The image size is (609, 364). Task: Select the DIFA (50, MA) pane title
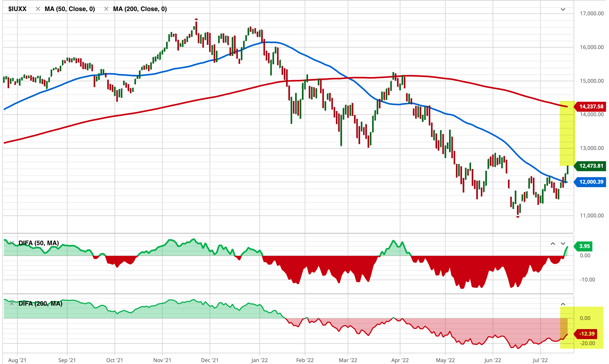coord(39,243)
